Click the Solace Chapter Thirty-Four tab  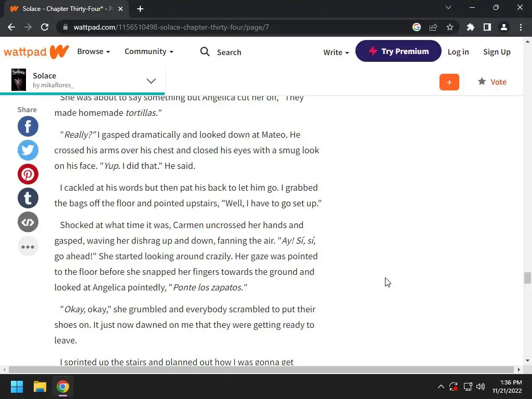[66, 9]
